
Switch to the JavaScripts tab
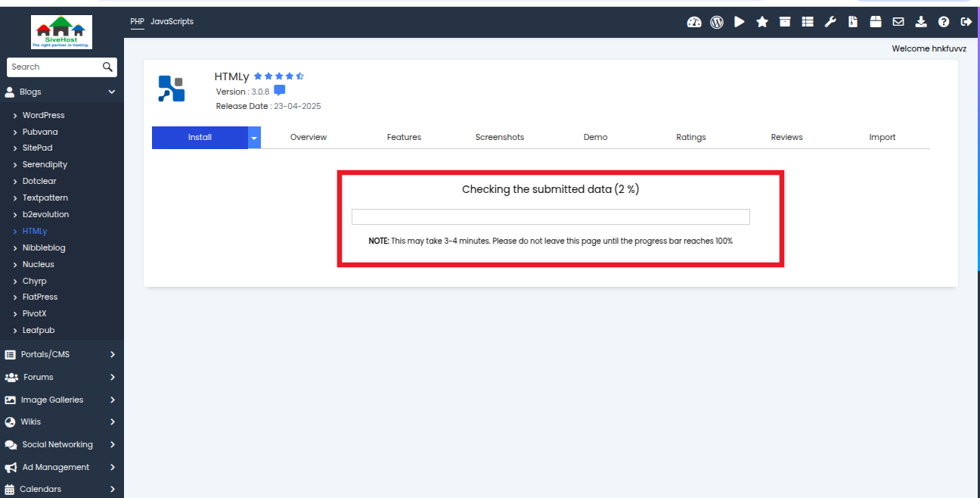pos(172,21)
